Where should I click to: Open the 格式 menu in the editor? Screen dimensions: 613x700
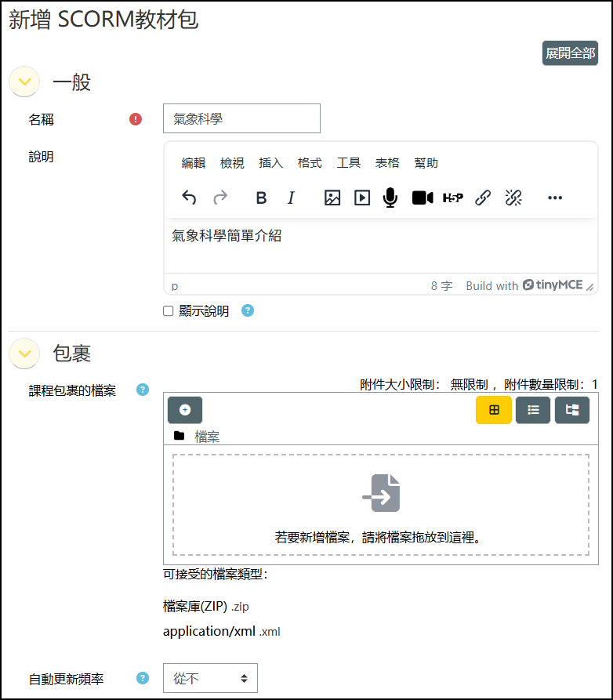[x=310, y=163]
